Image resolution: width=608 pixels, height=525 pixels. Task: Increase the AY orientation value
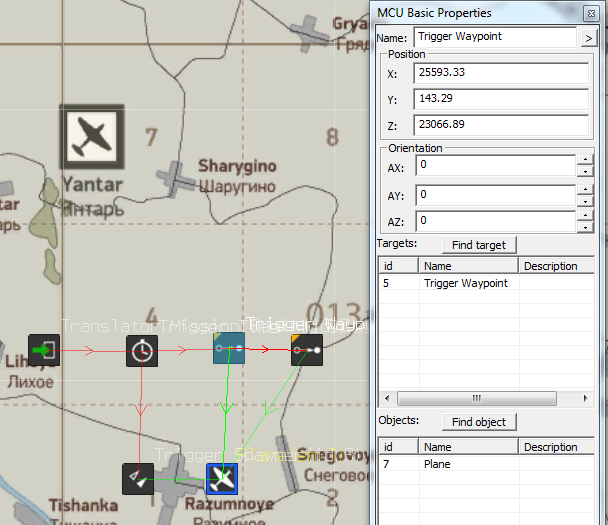tap(586, 189)
